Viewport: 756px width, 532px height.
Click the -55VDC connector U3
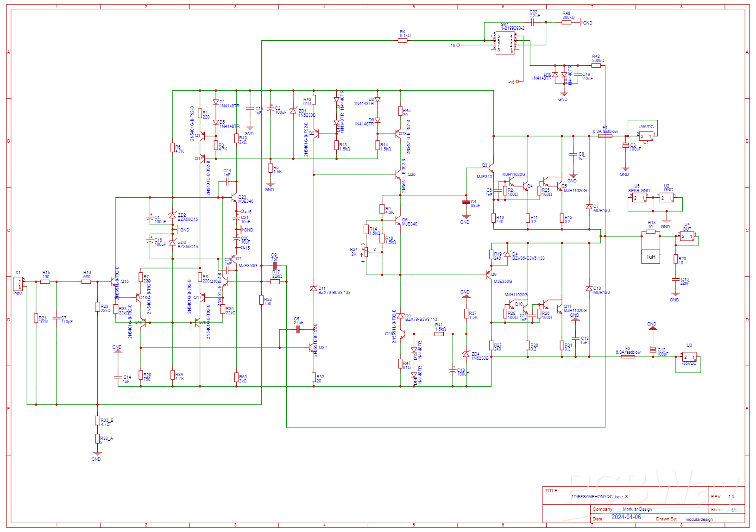(688, 357)
